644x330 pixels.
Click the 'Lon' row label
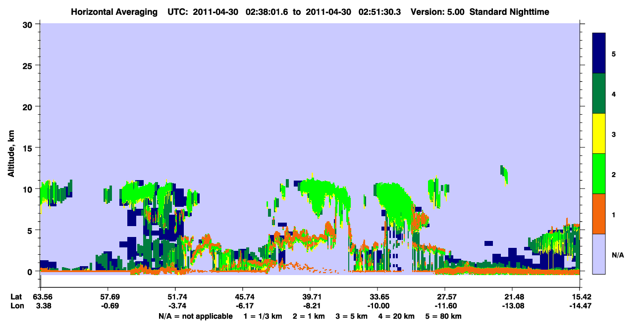(x=16, y=306)
